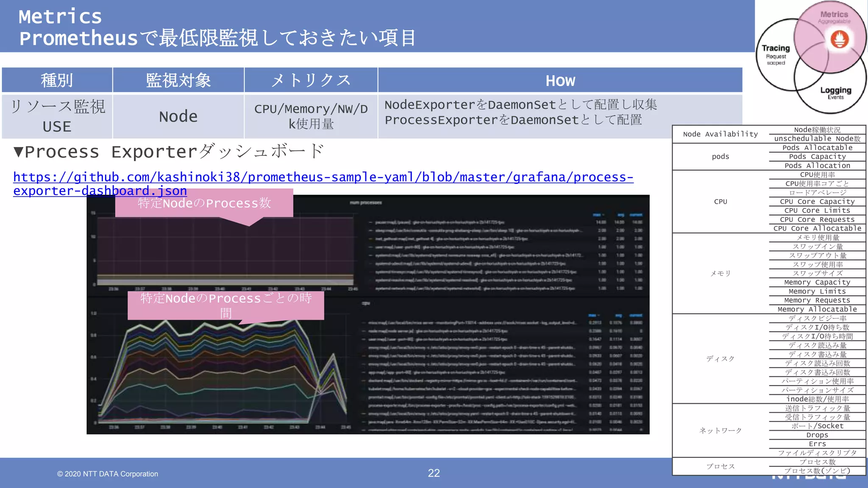Select the ロードアベレージ row
This screenshot has width=868, height=488.
pyautogui.click(x=817, y=193)
